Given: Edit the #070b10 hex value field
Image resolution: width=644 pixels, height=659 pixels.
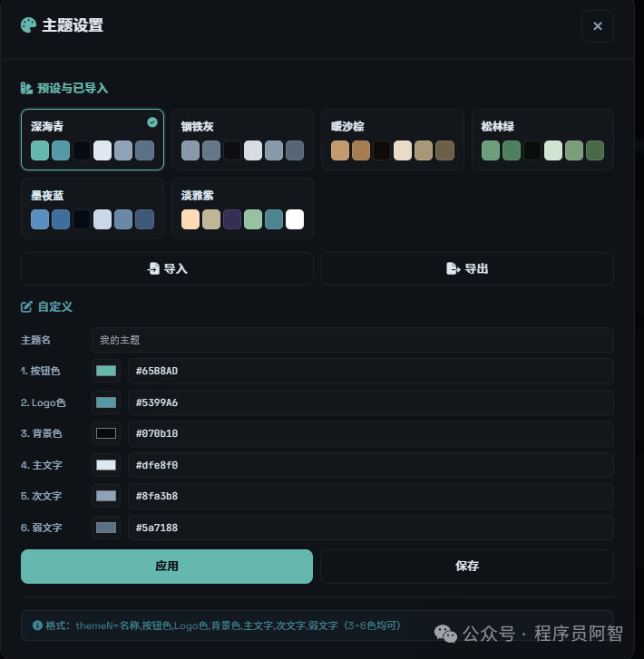Looking at the screenshot, I should [371, 433].
